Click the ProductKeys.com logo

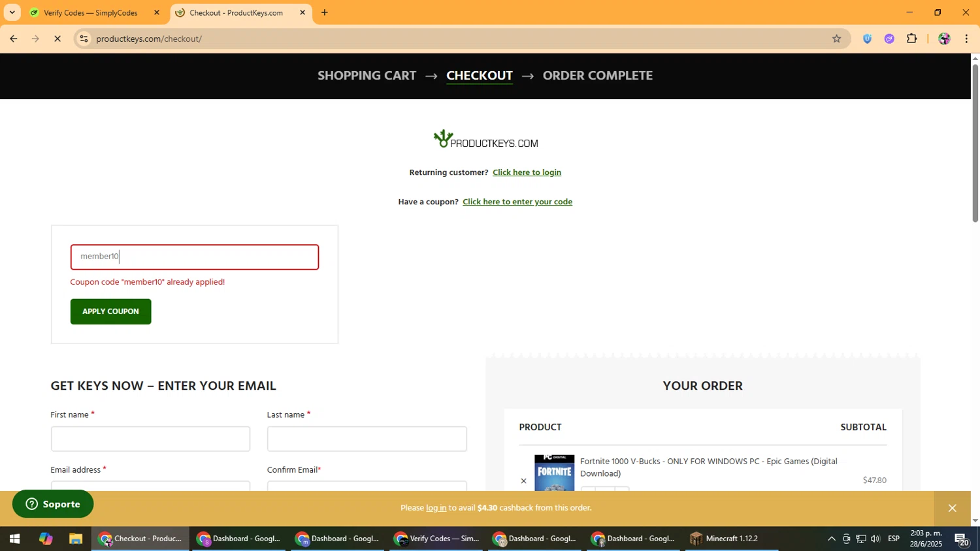(x=485, y=139)
